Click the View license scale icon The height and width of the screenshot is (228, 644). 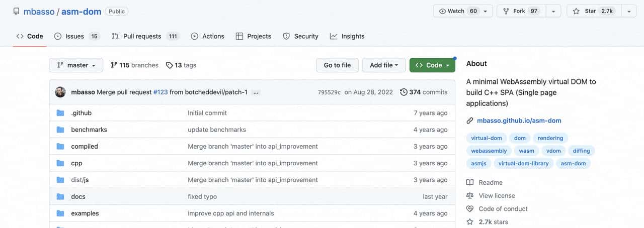470,196
